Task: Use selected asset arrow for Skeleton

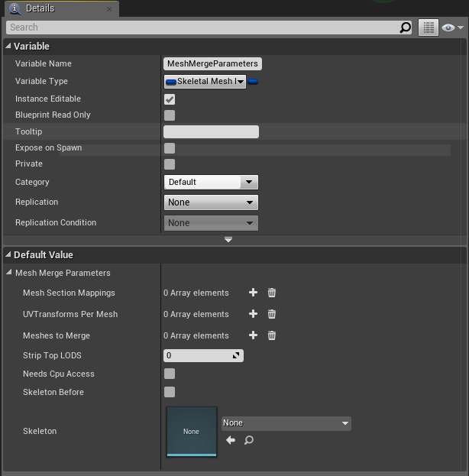Action: pos(231,440)
